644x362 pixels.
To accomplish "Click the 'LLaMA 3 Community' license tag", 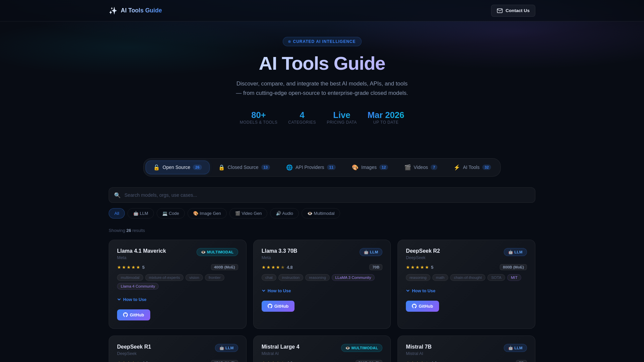I will point(353,278).
